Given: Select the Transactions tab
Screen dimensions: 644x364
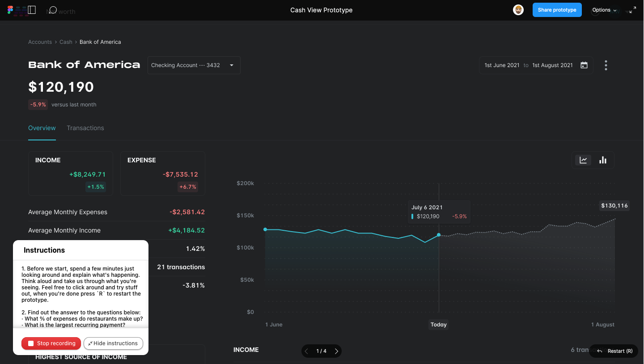Looking at the screenshot, I should click(85, 128).
